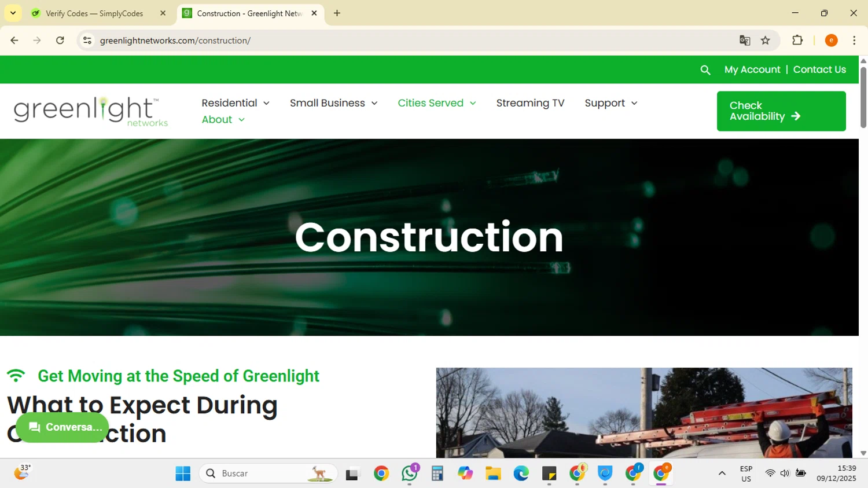The height and width of the screenshot is (488, 868).
Task: Click the Check Availability button
Action: (x=781, y=111)
